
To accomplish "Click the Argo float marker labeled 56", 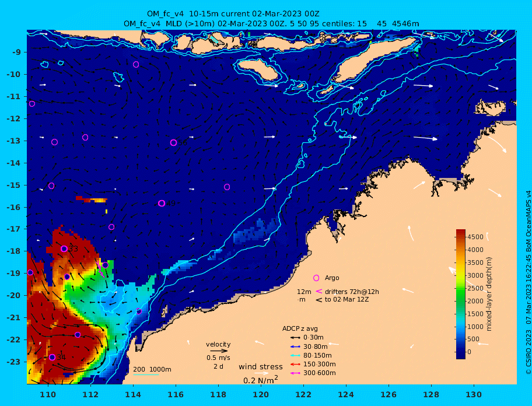I will [173, 143].
